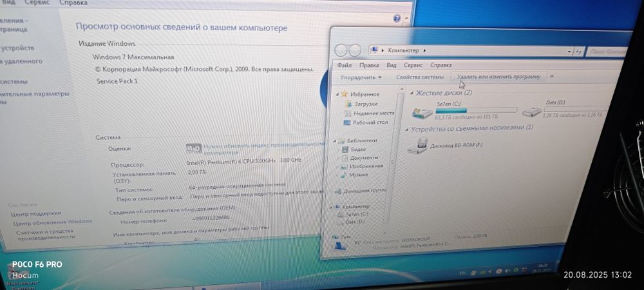Screen dimensions: 644x290
Task: Click EN language indicator in taskbar
Action: tap(462, 273)
